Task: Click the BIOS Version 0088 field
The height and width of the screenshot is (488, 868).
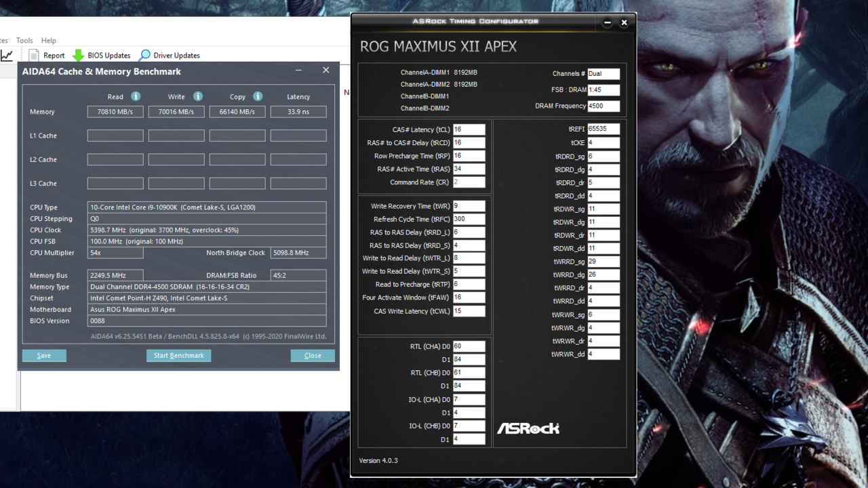Action: click(207, 321)
